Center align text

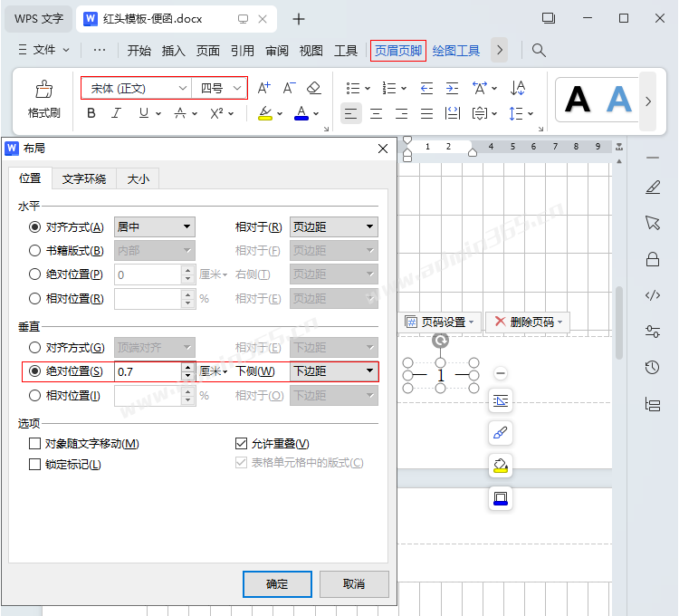[x=376, y=113]
